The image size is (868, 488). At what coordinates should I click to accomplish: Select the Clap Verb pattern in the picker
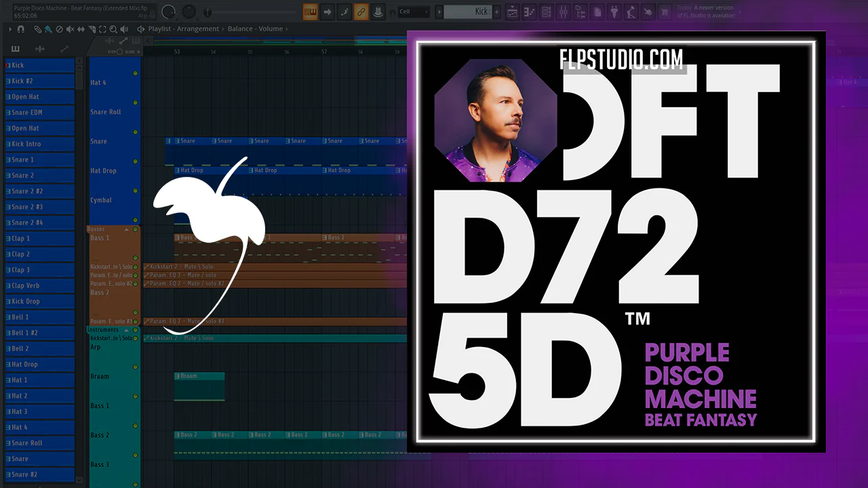[x=39, y=285]
